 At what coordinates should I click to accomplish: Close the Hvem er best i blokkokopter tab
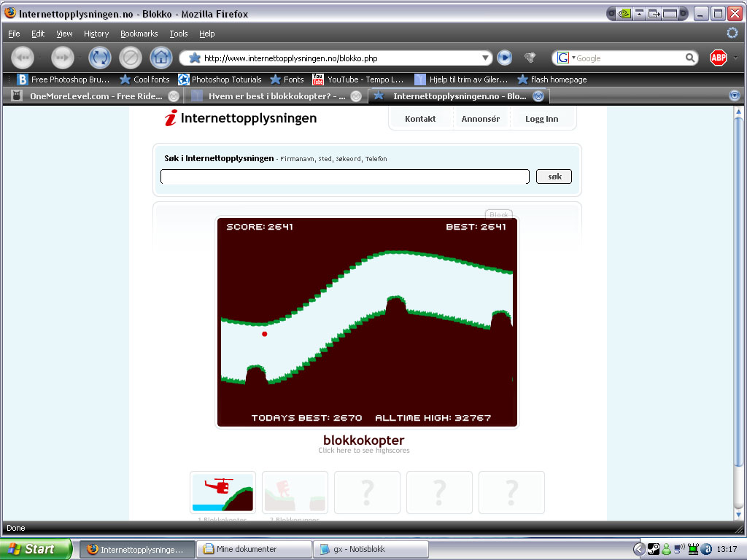(356, 96)
